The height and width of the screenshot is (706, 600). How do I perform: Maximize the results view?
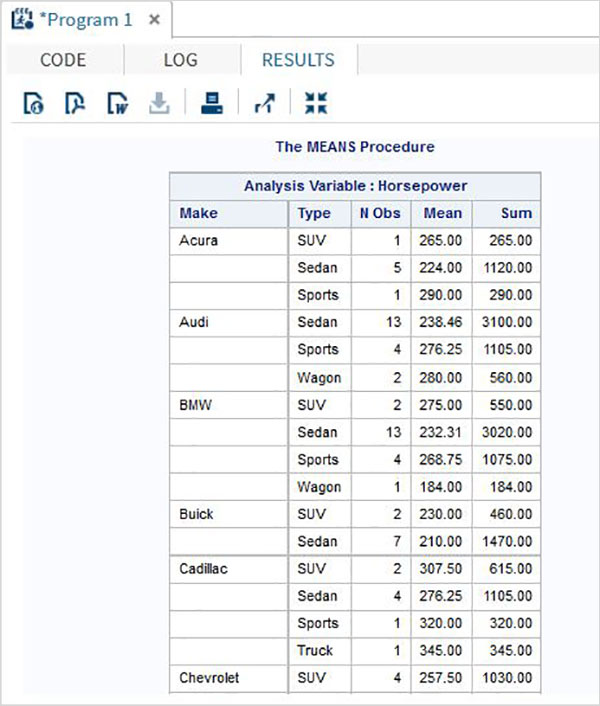pos(315,103)
